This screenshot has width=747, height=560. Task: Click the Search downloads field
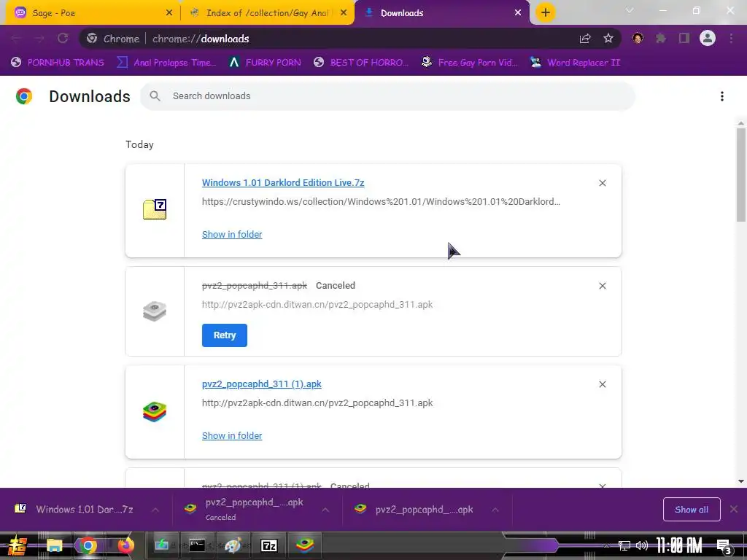point(388,96)
